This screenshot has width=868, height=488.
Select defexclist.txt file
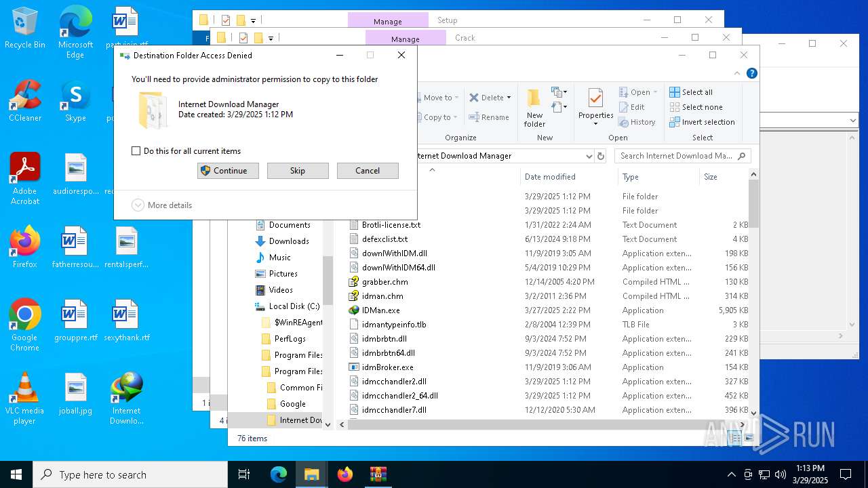coord(384,239)
